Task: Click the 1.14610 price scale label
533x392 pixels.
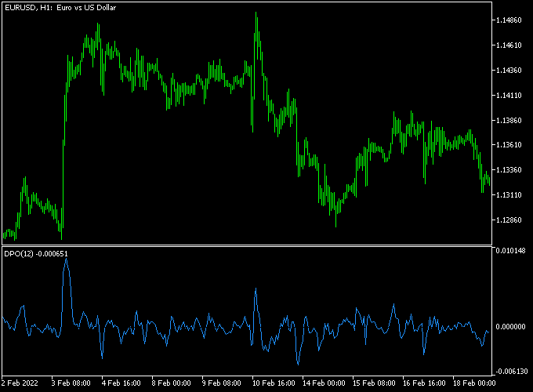Action: tap(509, 45)
